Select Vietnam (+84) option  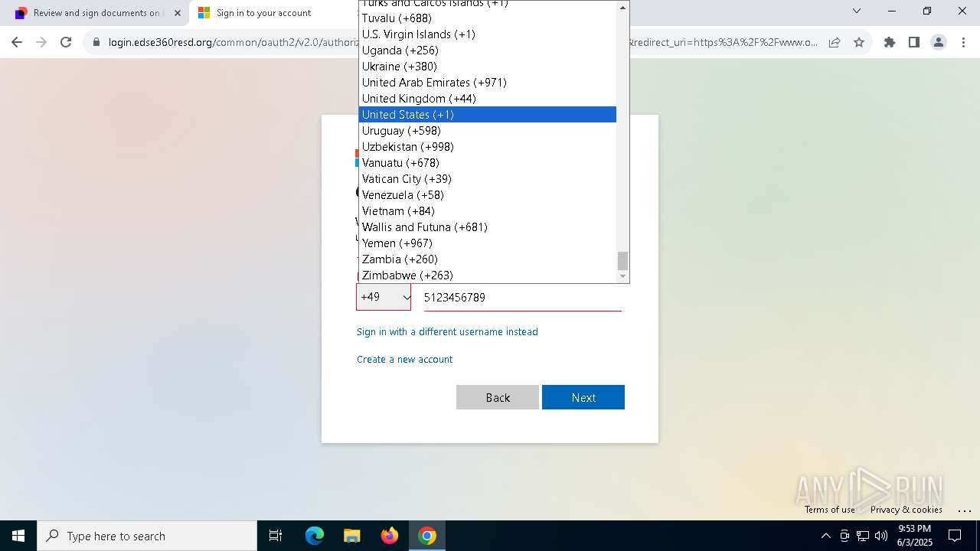[x=488, y=211]
